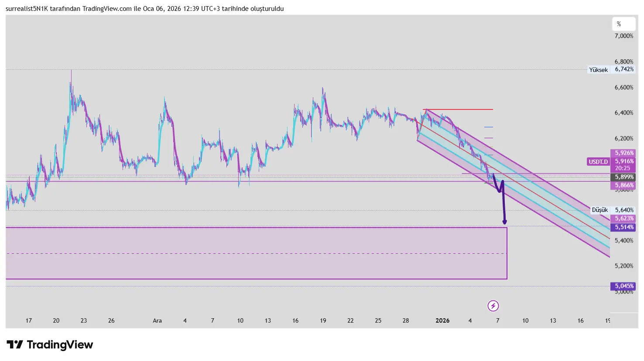The height and width of the screenshot is (361, 644).
Task: Click the 2026 year label
Action: click(442, 321)
